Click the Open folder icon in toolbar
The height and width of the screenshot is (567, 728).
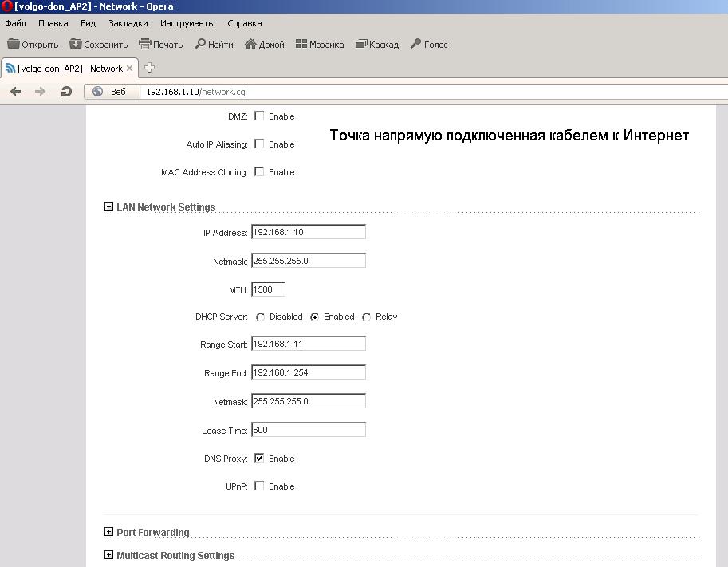point(14,45)
